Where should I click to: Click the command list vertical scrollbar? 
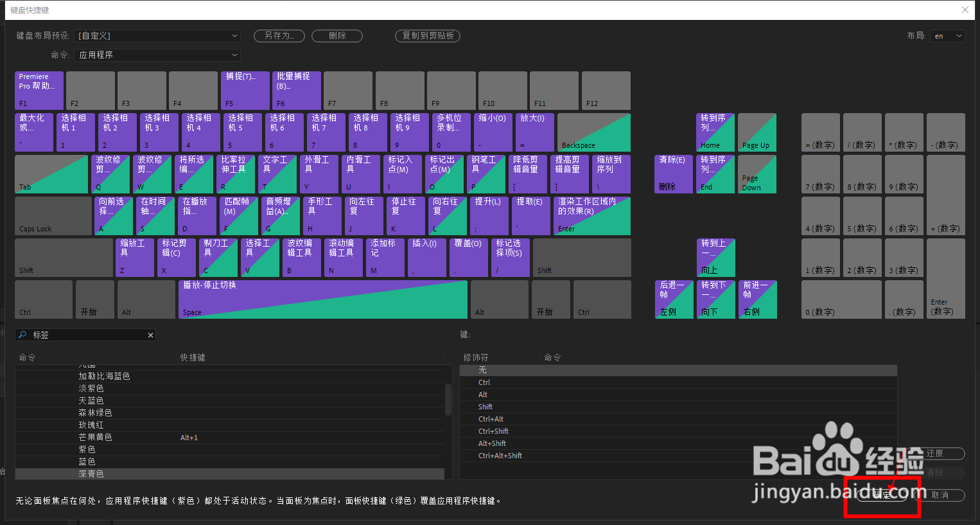click(448, 400)
